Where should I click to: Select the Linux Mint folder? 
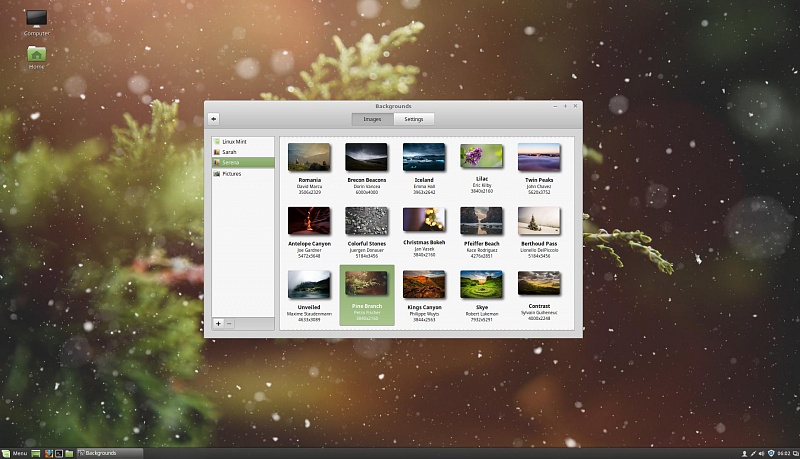pyautogui.click(x=236, y=142)
